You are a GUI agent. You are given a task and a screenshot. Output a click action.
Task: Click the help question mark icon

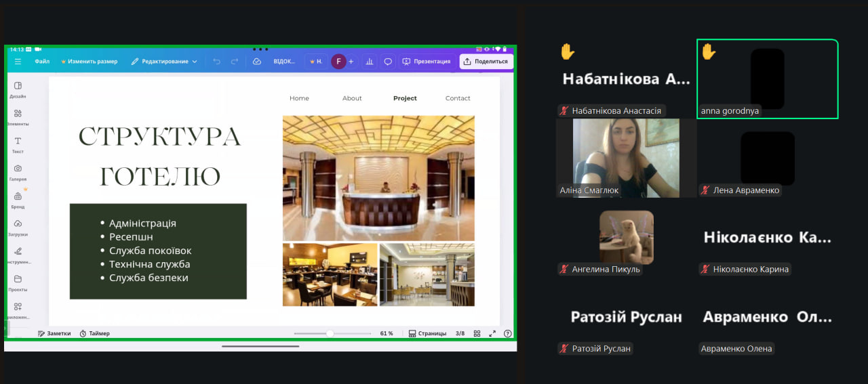(507, 333)
